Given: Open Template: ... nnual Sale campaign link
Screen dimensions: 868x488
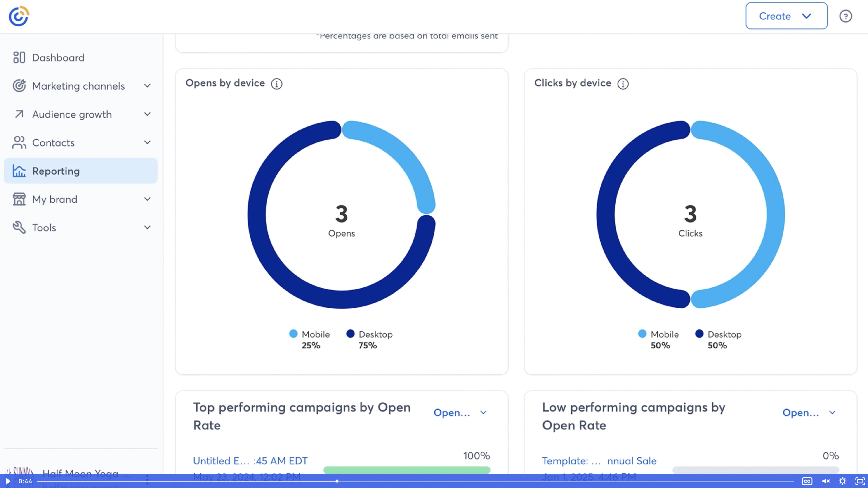Looking at the screenshot, I should 599,461.
